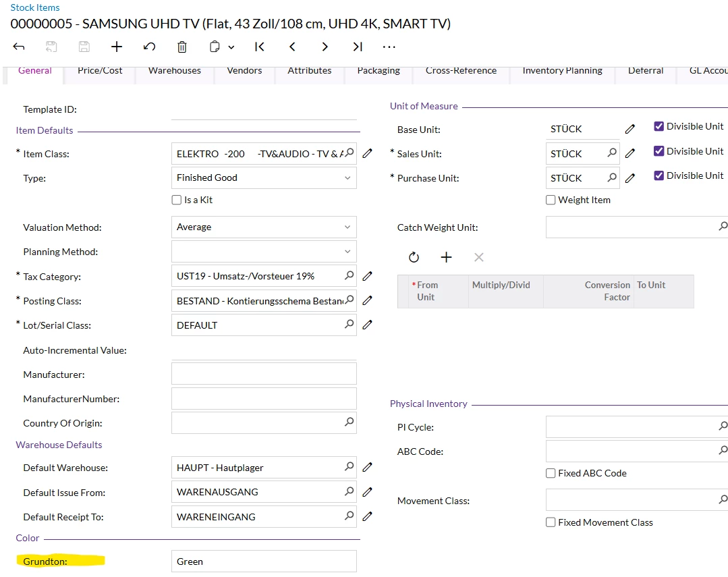Enable the Fixed ABC Code checkbox

(551, 473)
